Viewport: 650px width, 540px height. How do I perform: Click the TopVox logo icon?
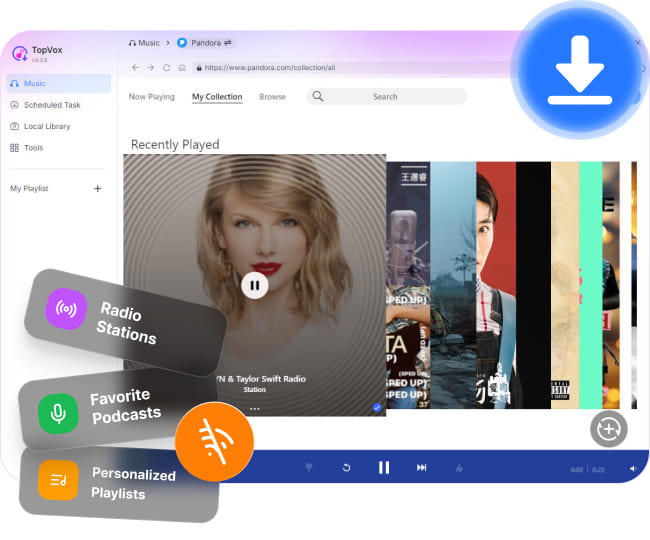pos(19,54)
